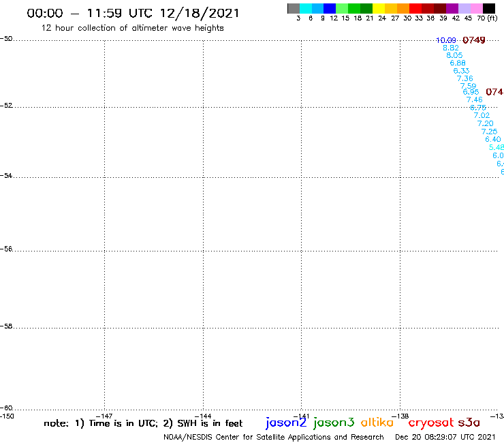
Task: Click the -141 longitude axis label
Action: coord(301,416)
